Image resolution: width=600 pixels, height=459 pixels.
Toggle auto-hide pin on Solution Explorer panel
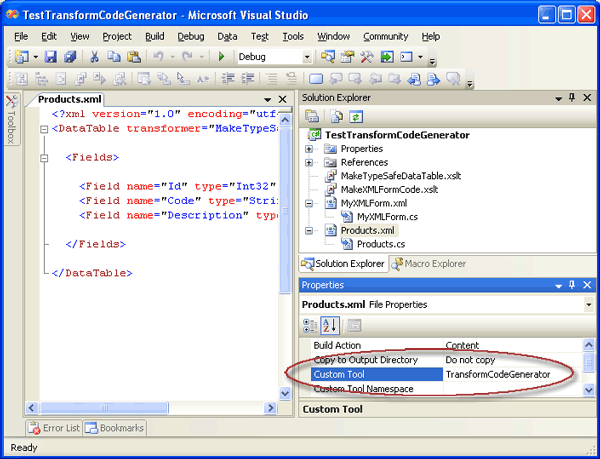(572, 97)
